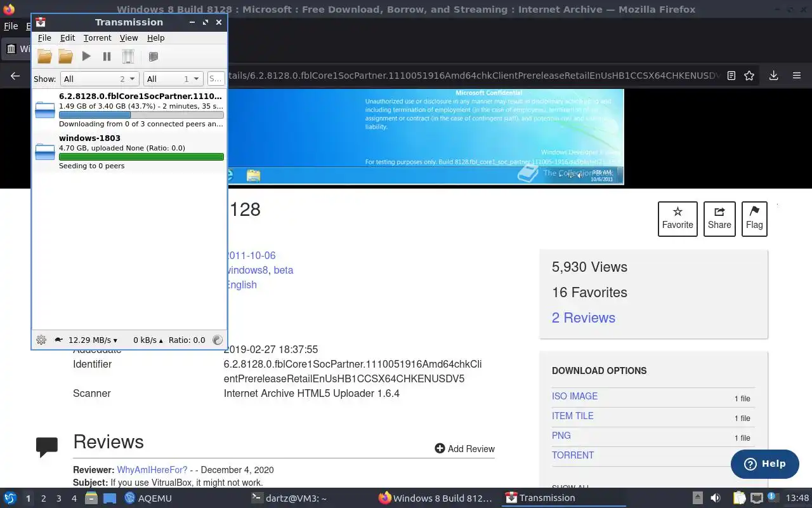Click the Ratio: 0.0 status text

point(187,340)
